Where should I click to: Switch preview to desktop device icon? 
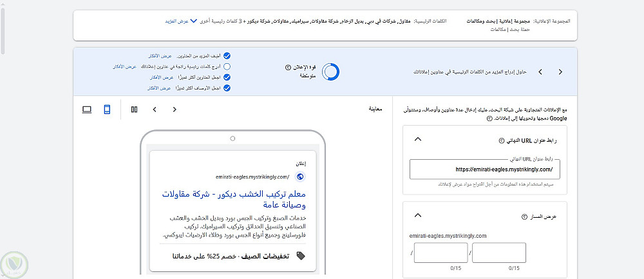(87, 110)
